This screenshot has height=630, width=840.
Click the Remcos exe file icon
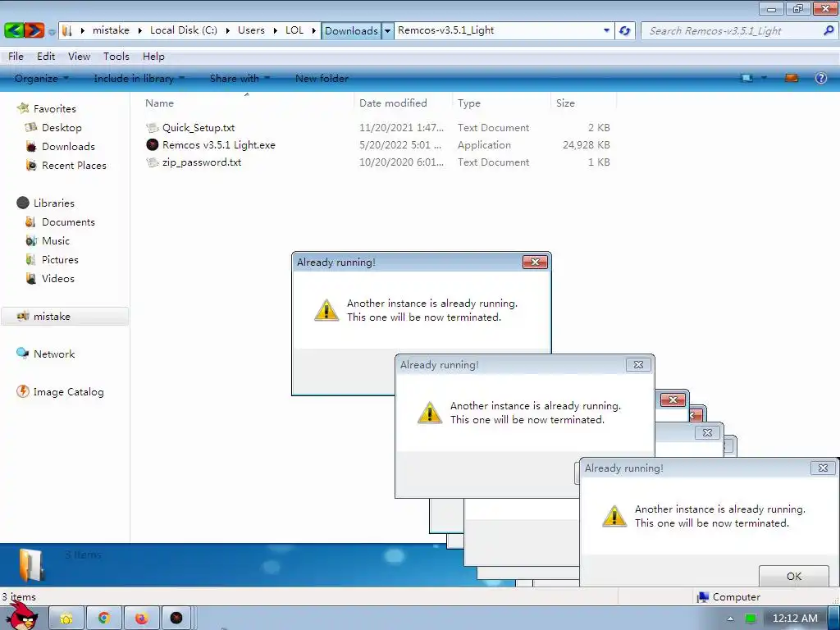point(153,144)
